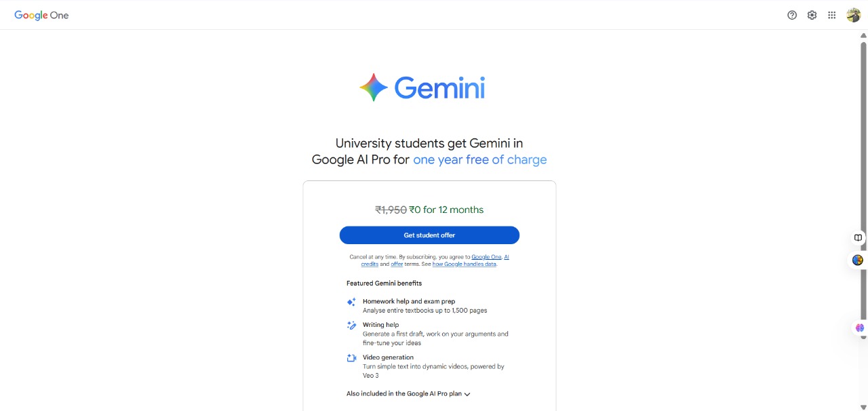Click the colorful Gemini star logo
Viewport: 868px width, 411px height.
click(x=373, y=87)
